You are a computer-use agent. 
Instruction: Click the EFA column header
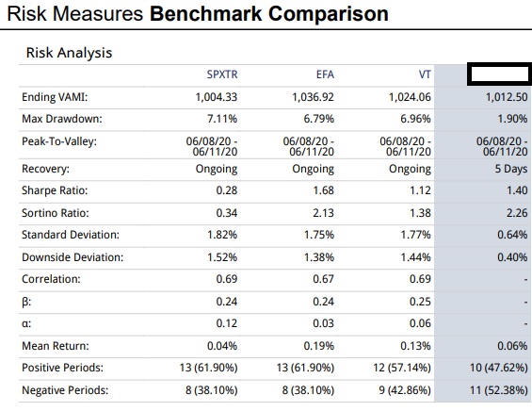(x=325, y=74)
